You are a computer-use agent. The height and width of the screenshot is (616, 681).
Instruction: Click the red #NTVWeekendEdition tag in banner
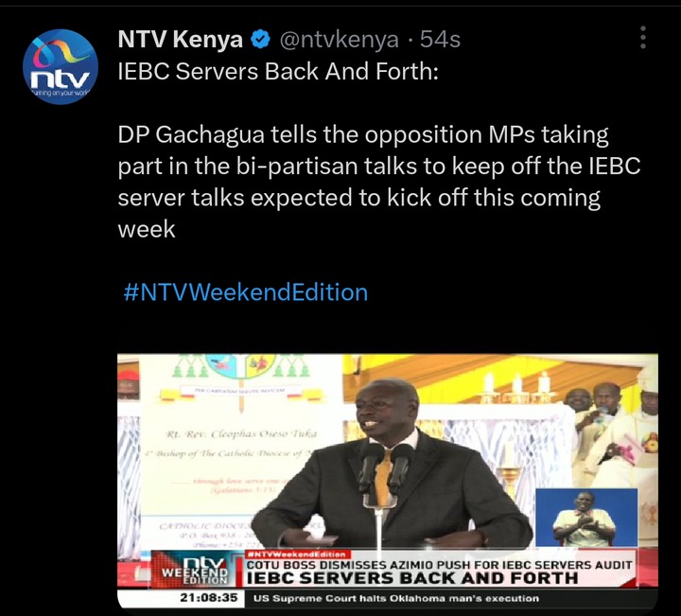click(x=296, y=554)
